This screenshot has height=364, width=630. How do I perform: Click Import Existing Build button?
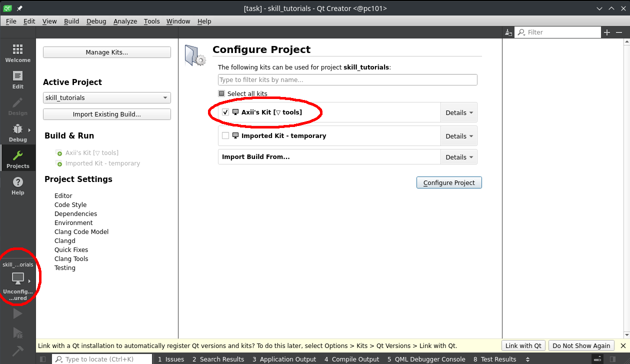107,114
